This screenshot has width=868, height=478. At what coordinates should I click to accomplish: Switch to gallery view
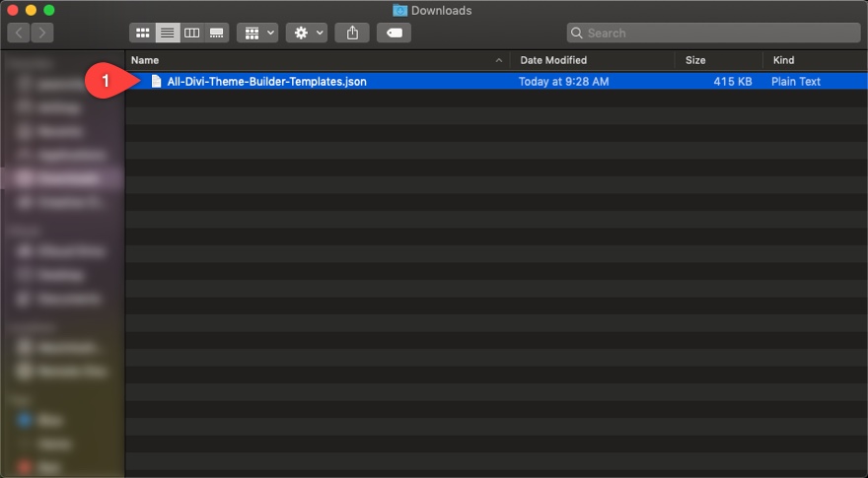[216, 34]
